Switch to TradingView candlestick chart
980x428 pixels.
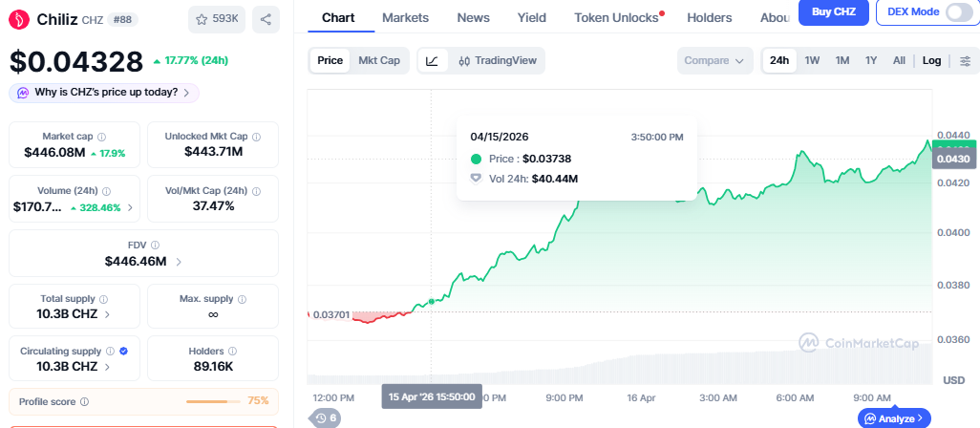[497, 60]
